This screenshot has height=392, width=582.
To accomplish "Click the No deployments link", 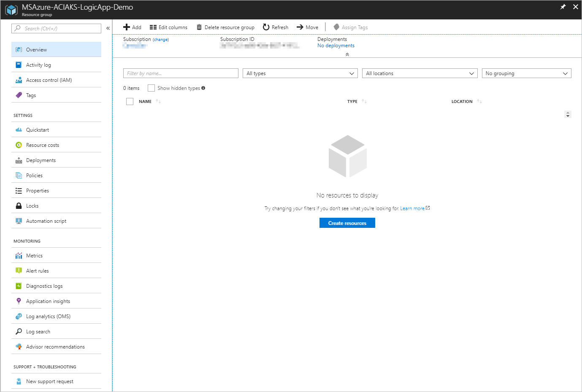I will click(x=336, y=46).
